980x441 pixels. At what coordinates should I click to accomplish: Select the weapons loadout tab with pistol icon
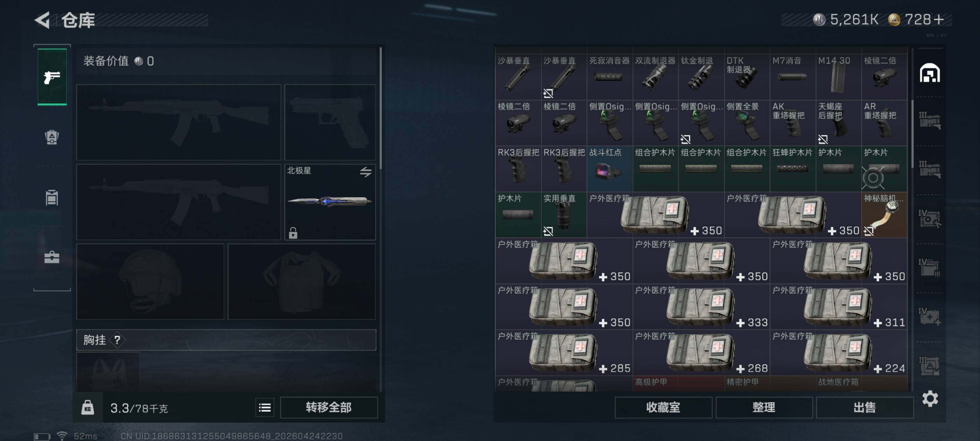52,77
